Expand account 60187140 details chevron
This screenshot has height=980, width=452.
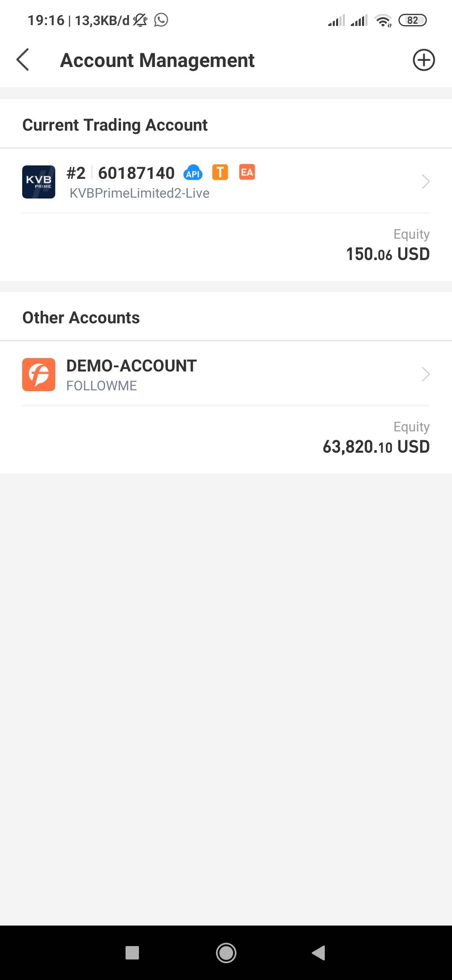(x=425, y=181)
